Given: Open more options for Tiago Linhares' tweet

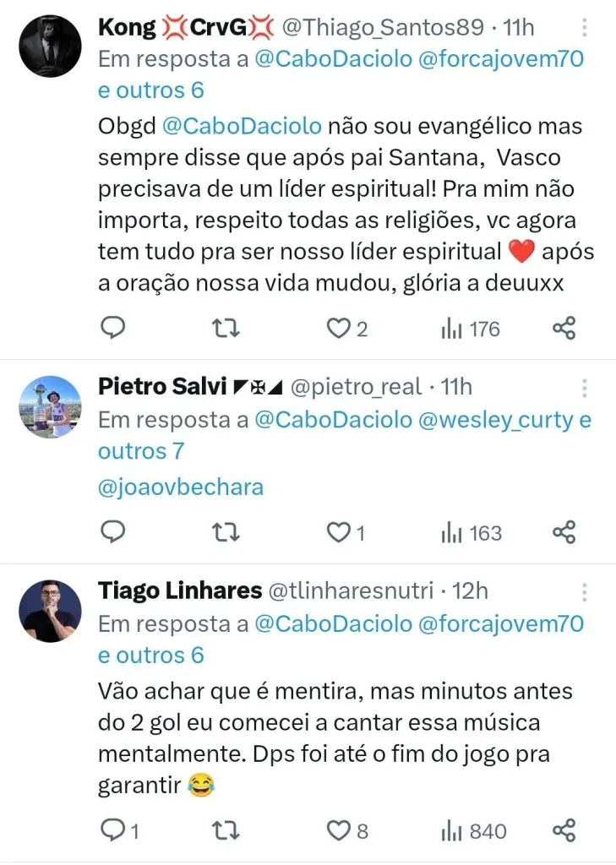Looking at the screenshot, I should (x=585, y=592).
